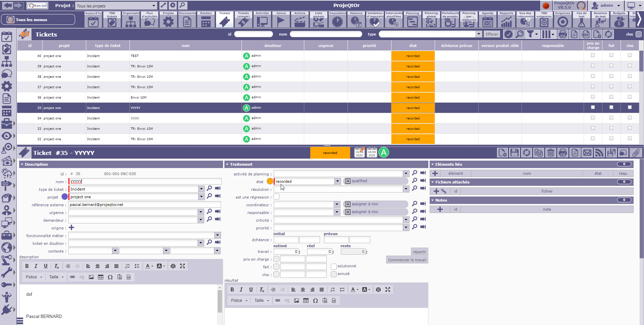Click the email envelope icon in ticket toolbar

[587, 153]
